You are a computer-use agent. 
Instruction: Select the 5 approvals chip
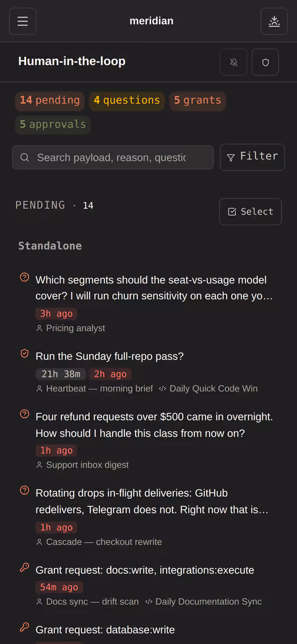pyautogui.click(x=53, y=124)
